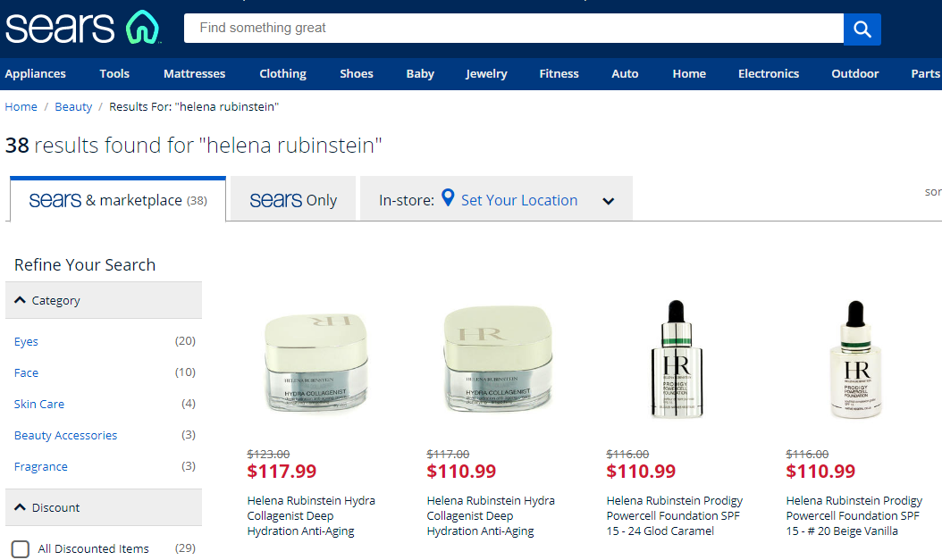Open the Hydra Collagenist $117.99 product image
This screenshot has height=560, width=942.
pyautogui.click(x=316, y=364)
